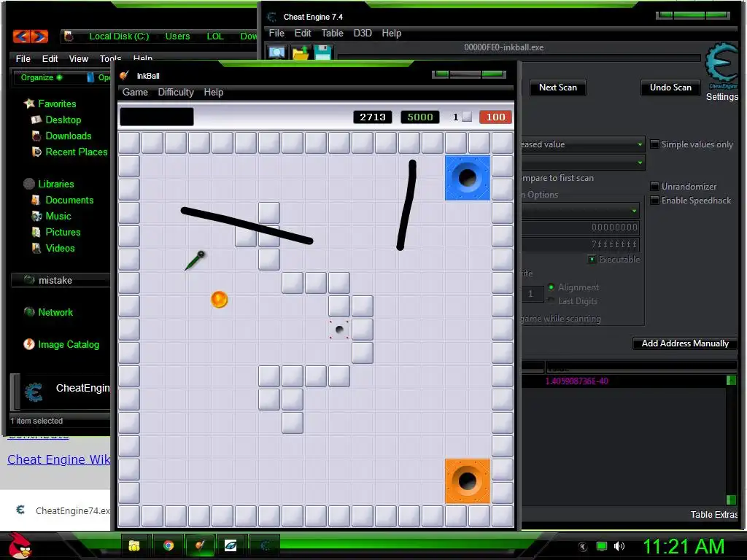The width and height of the screenshot is (747, 560).
Task: Click the taskbar clock 11:21 AM
Action: pyautogui.click(x=683, y=546)
